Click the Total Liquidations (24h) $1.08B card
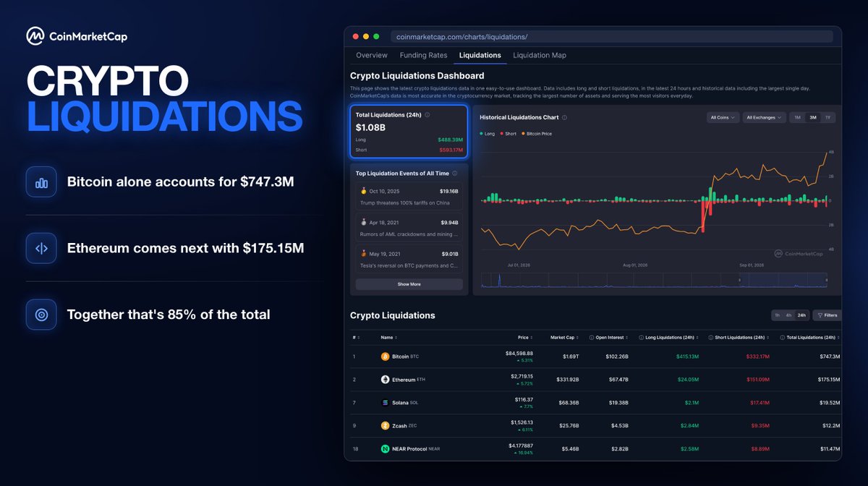The image size is (868, 486). click(x=409, y=132)
